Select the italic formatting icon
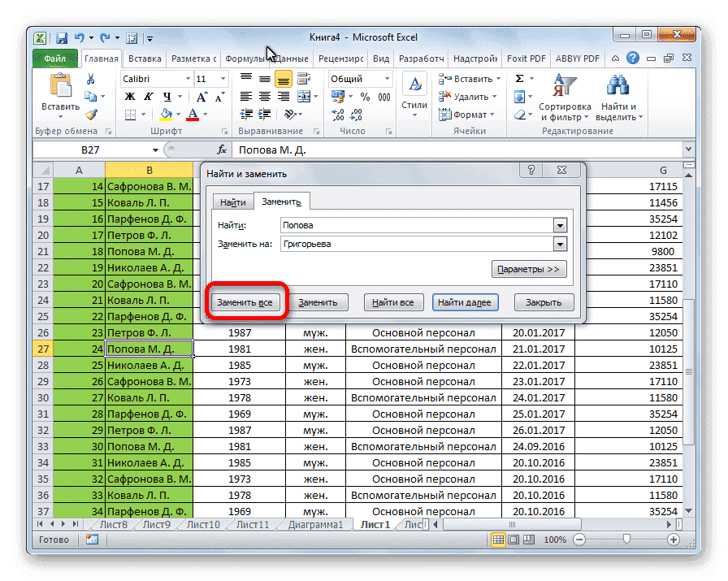Image resolution: width=728 pixels, height=581 pixels. [x=149, y=96]
